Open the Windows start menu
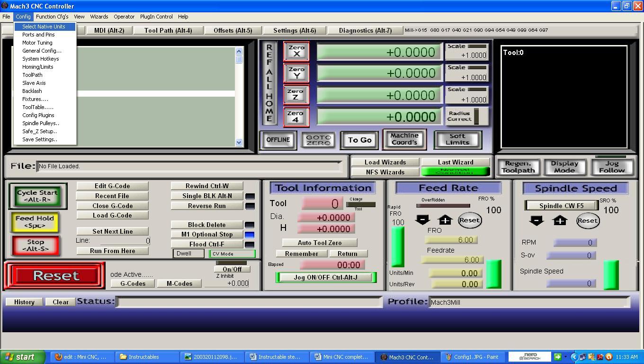This screenshot has height=364, width=644. click(23, 357)
